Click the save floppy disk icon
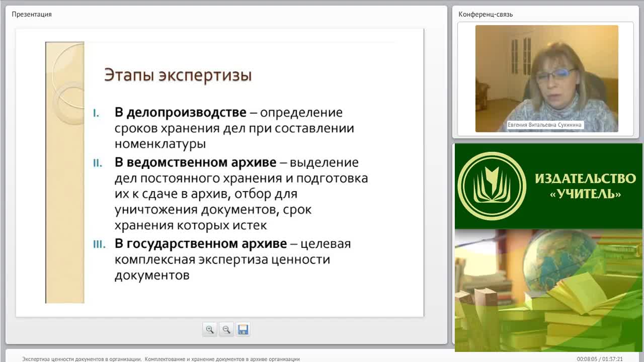The height and width of the screenshot is (362, 644). [x=243, y=330]
